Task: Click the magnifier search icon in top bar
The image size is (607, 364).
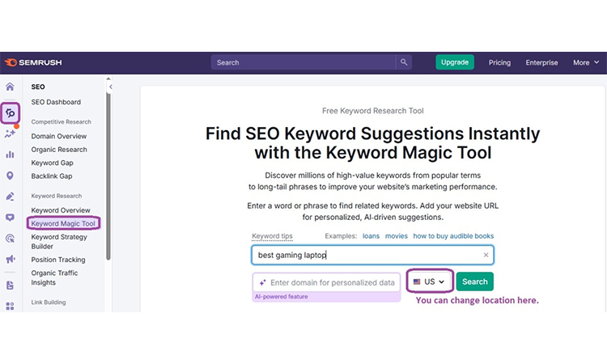Action: [403, 62]
